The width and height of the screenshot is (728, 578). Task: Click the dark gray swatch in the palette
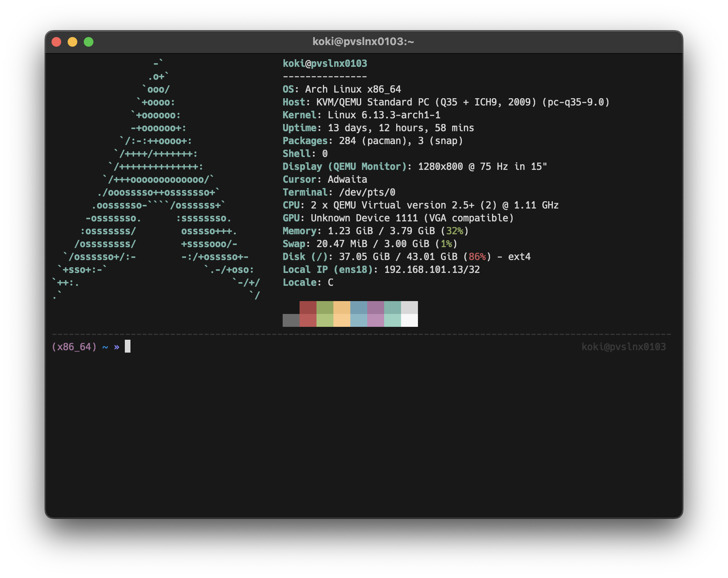pyautogui.click(x=291, y=320)
